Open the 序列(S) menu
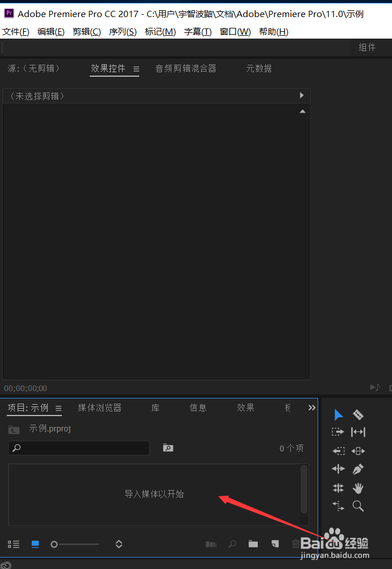 (x=123, y=32)
